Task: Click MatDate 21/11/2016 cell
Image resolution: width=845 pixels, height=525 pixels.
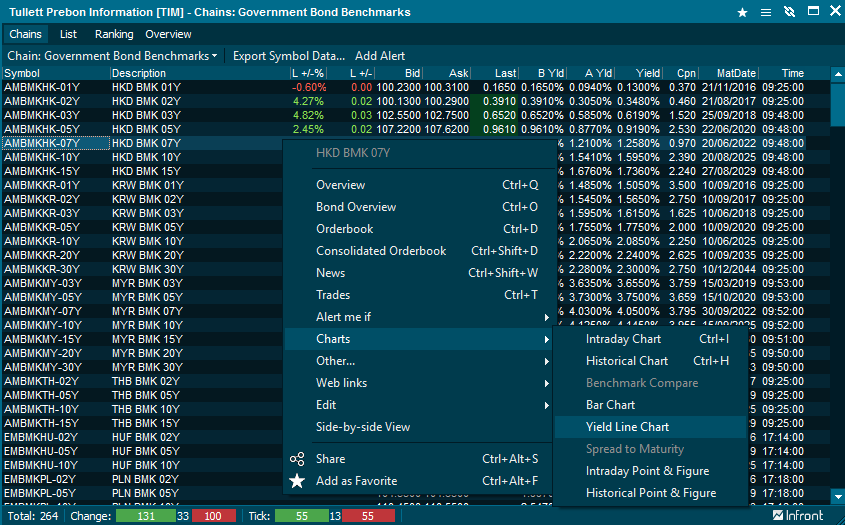Action: coord(729,87)
